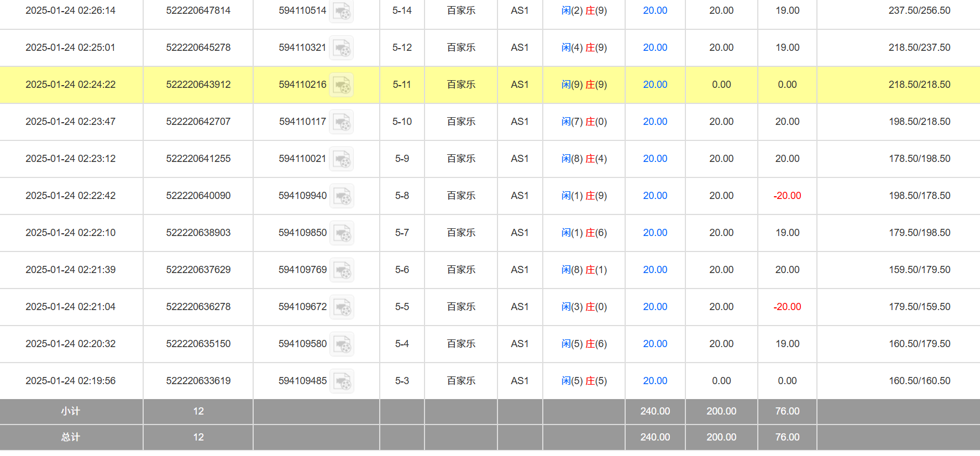
Task: Open video replay icon for round 594110514
Action: (x=341, y=11)
